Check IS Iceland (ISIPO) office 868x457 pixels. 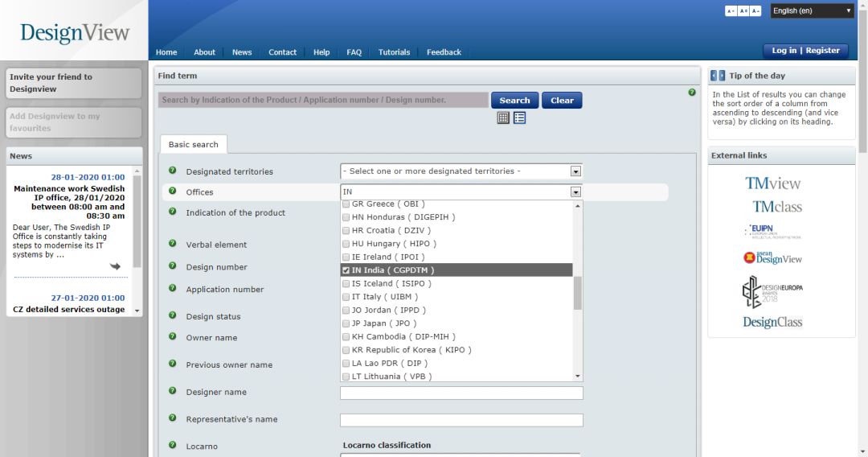[346, 284]
